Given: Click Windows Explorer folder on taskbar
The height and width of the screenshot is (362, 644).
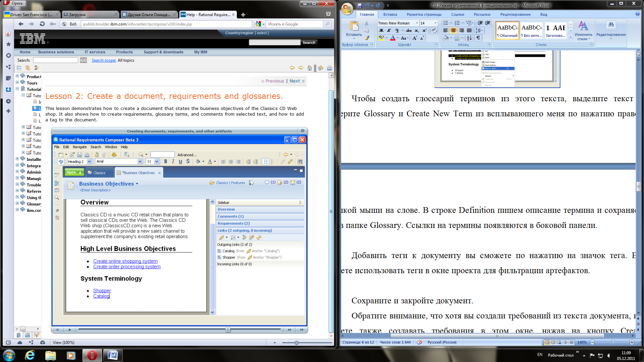Looking at the screenshot, I should (50, 355).
